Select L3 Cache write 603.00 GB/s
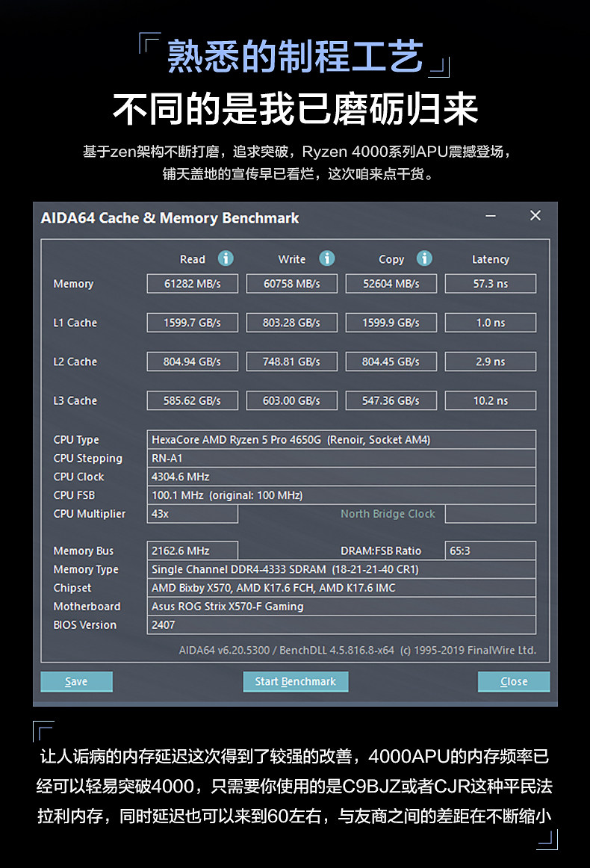 292,400
